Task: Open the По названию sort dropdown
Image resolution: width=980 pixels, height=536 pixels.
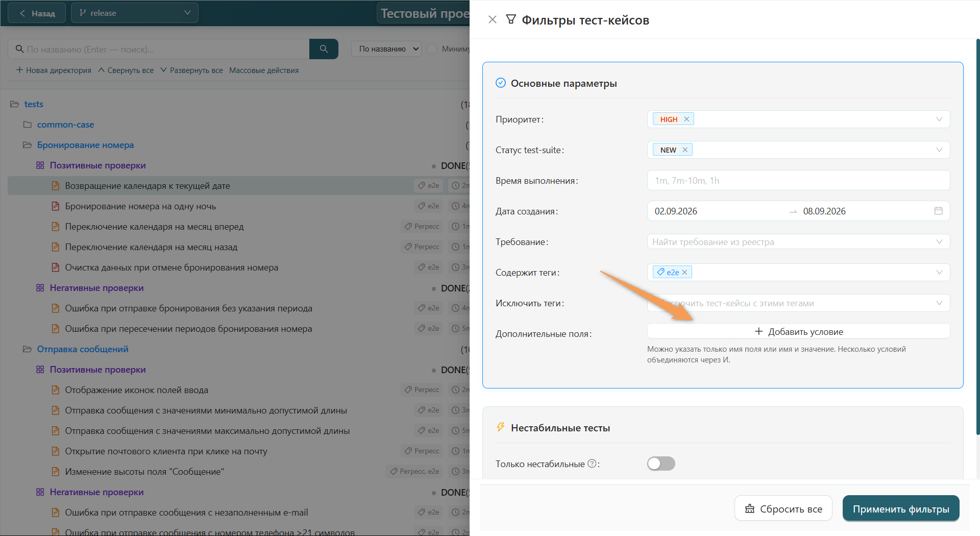Action: (x=386, y=49)
